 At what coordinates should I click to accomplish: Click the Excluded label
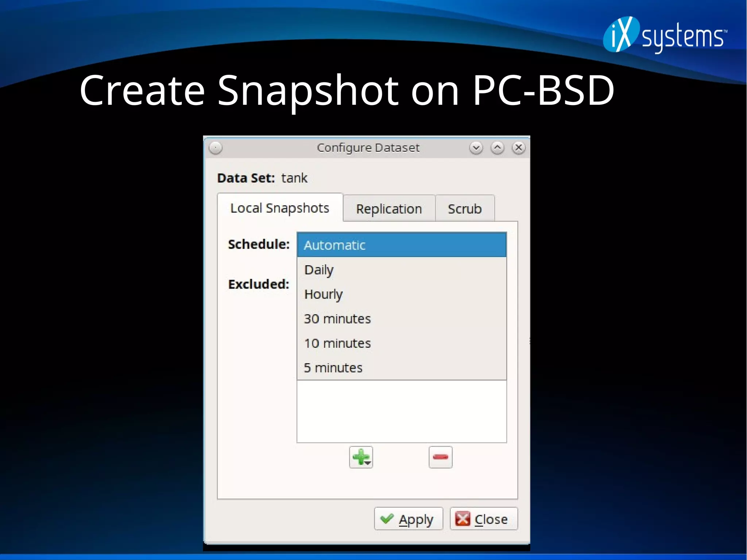tap(259, 284)
